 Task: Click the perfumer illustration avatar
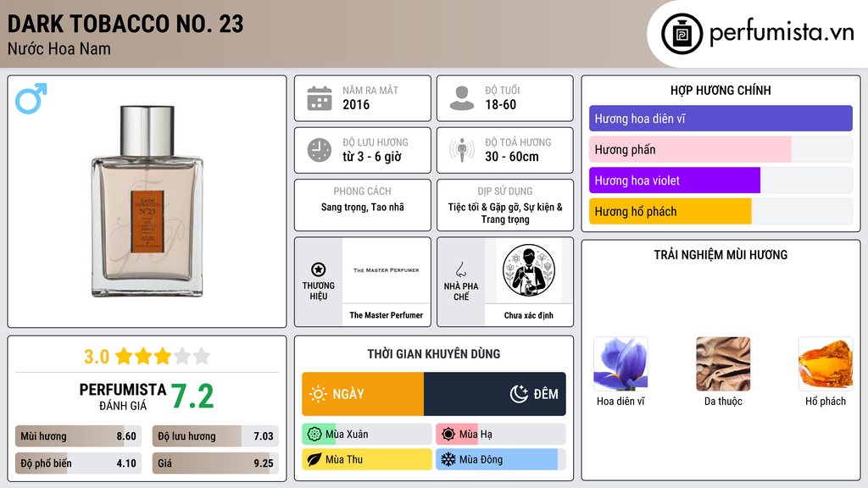(529, 270)
